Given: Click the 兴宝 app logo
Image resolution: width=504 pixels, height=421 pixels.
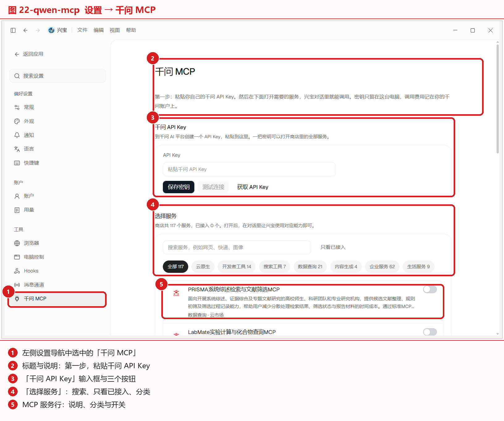Looking at the screenshot, I should point(51,30).
